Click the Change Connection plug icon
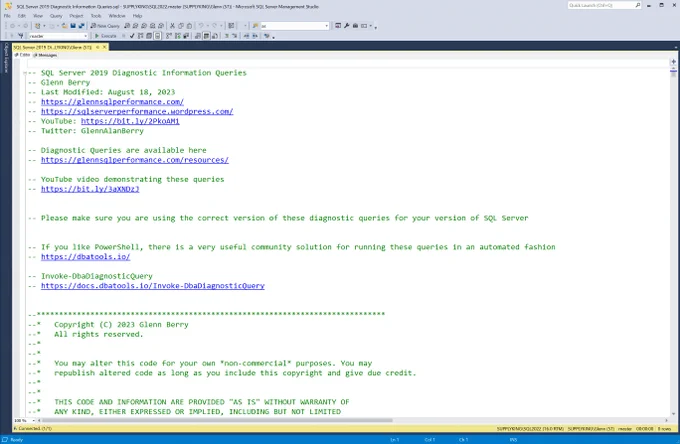The width and height of the screenshot is (680, 444). (20, 36)
